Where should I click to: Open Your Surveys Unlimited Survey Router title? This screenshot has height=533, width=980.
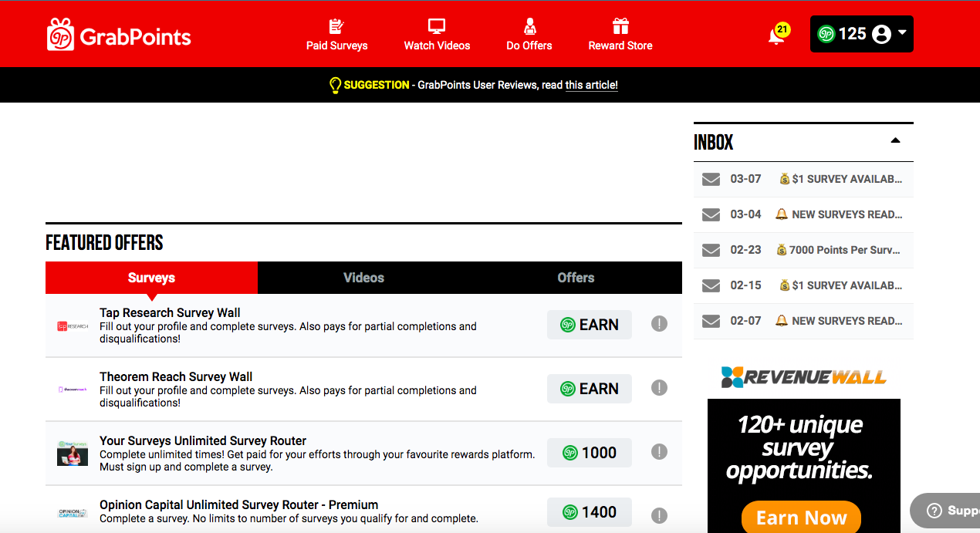pos(203,441)
